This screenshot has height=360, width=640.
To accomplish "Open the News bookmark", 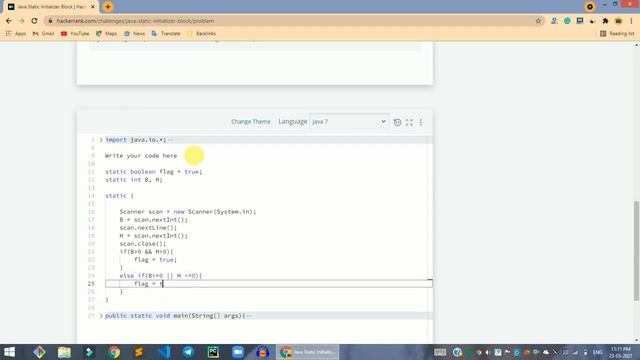I will pos(134,33).
